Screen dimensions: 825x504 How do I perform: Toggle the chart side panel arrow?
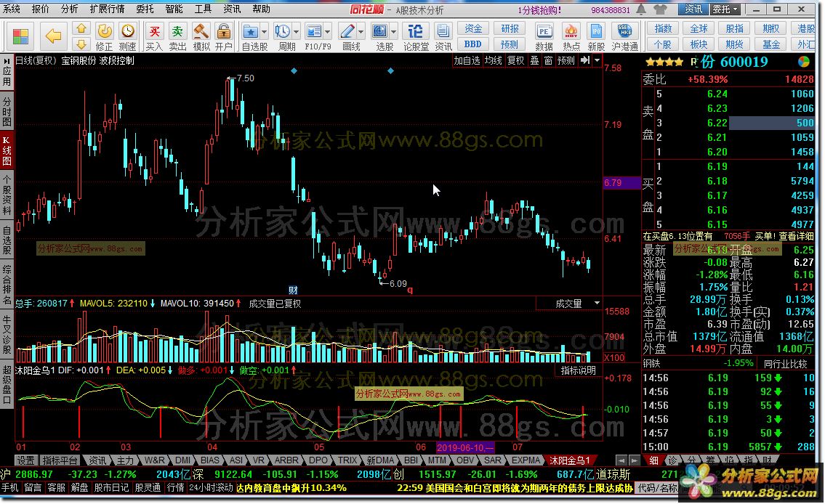click(x=584, y=60)
